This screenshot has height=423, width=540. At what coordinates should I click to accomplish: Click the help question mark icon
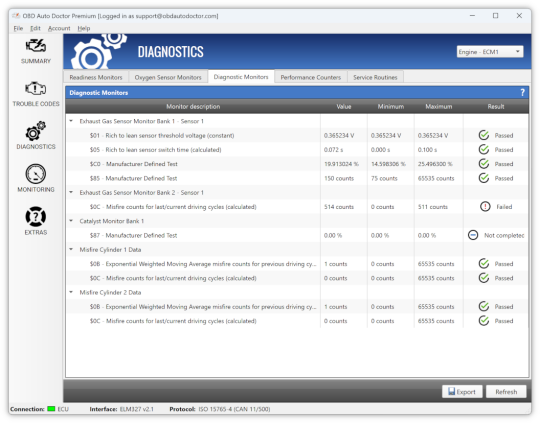(522, 92)
